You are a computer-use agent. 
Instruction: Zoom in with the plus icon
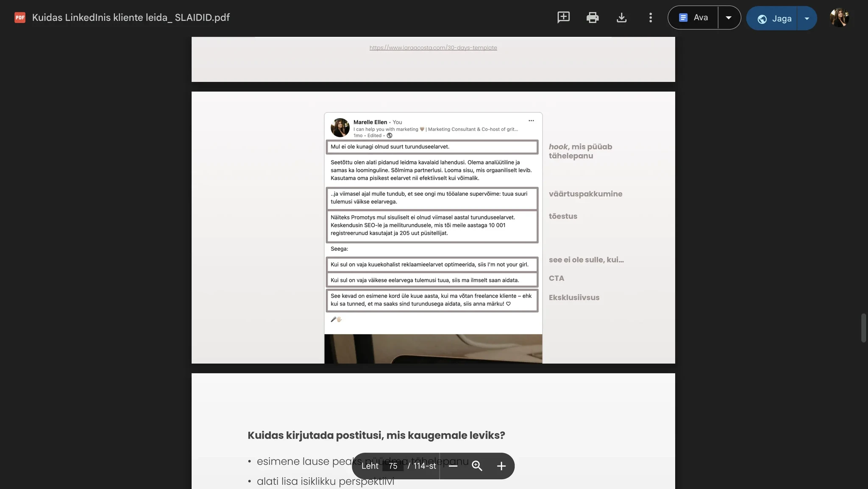click(501, 466)
